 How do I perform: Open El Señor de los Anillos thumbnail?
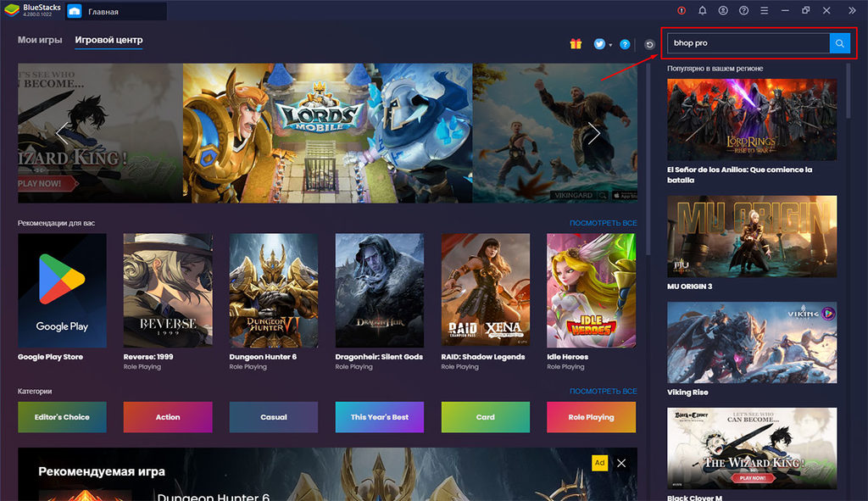(x=752, y=120)
